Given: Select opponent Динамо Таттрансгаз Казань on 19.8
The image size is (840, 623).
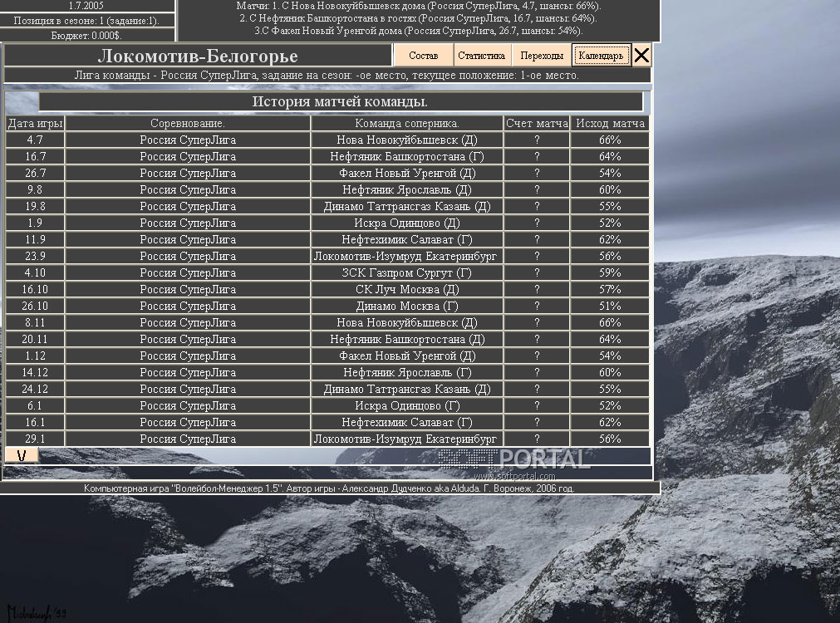Looking at the screenshot, I should pyautogui.click(x=407, y=206).
